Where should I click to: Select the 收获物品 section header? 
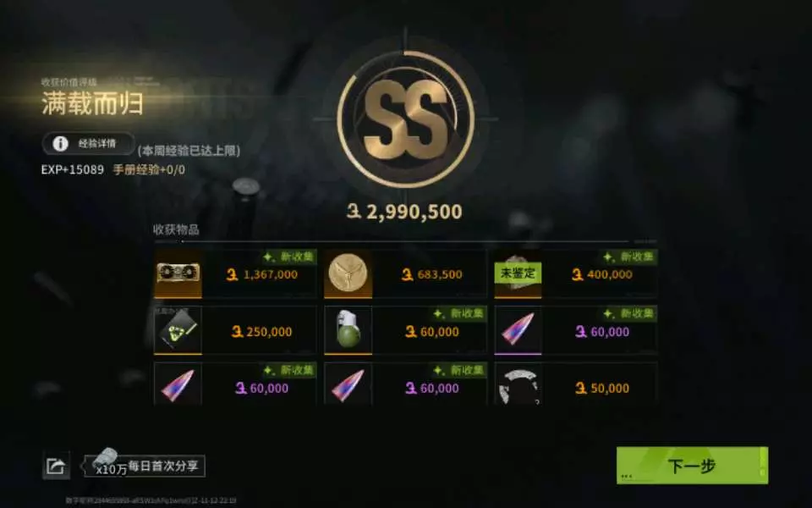pos(176,229)
